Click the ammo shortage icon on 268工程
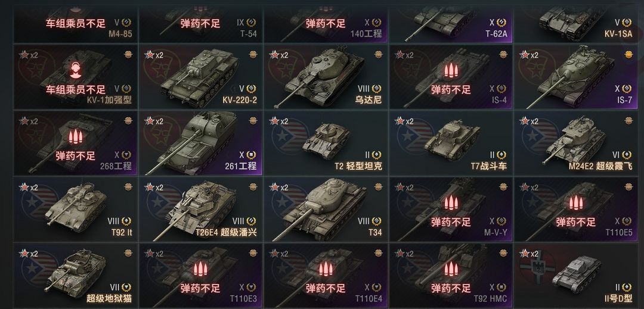 [x=75, y=137]
